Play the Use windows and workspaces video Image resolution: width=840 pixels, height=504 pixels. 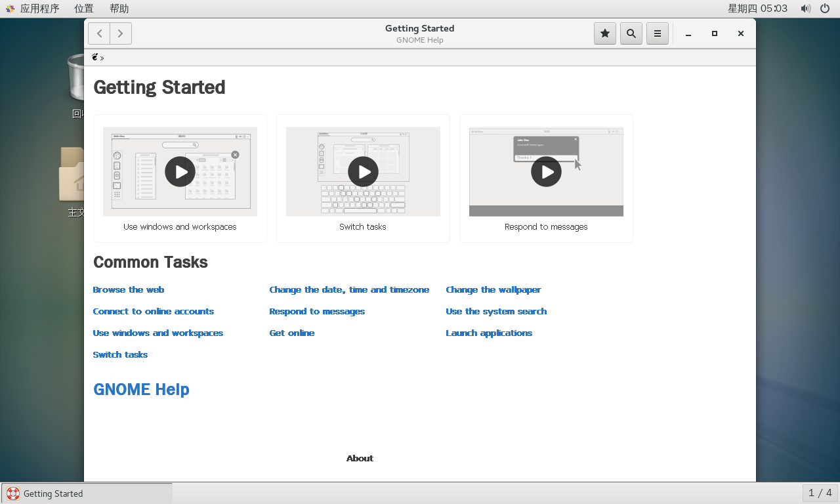coord(180,171)
